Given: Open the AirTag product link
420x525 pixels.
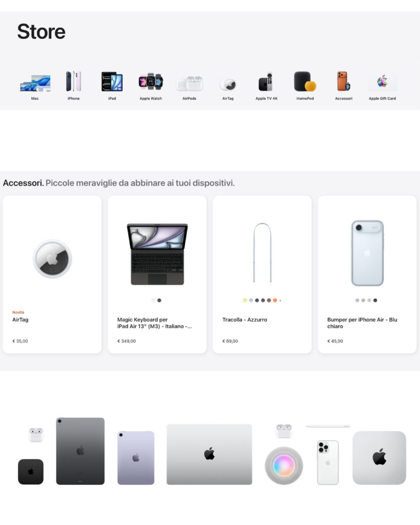Looking at the screenshot, I should pyautogui.click(x=21, y=320).
